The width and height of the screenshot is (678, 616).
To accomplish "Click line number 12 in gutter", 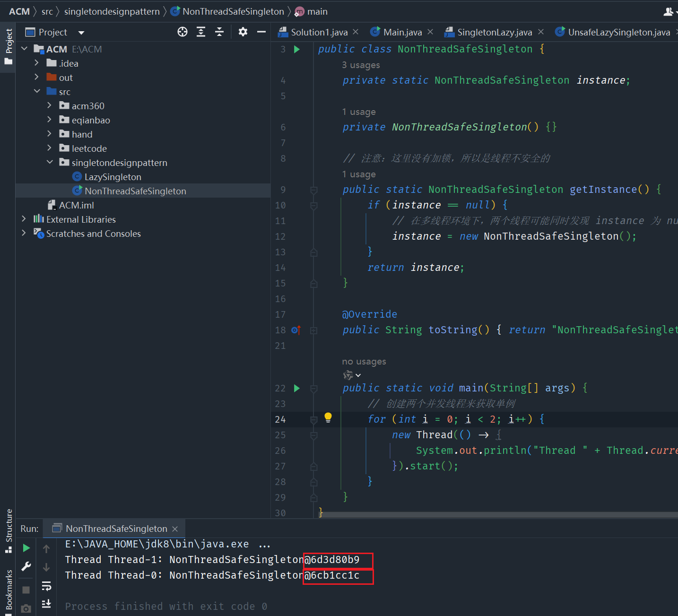I will tap(280, 236).
